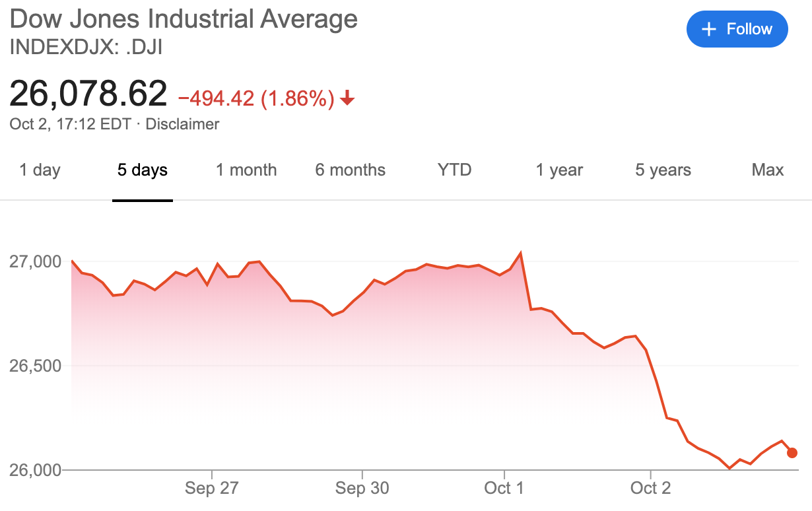Click the Follow button

click(737, 29)
